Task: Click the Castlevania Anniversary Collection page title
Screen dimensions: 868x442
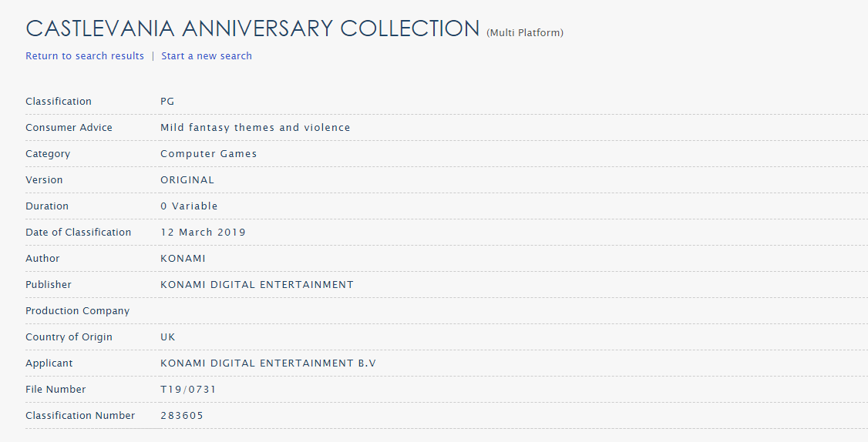Action: click(x=253, y=29)
